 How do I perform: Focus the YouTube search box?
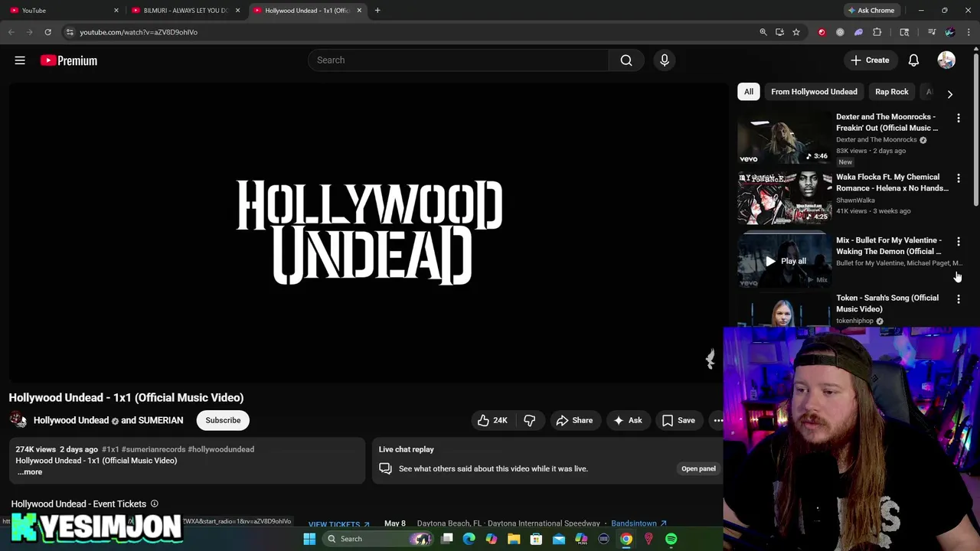(x=459, y=60)
